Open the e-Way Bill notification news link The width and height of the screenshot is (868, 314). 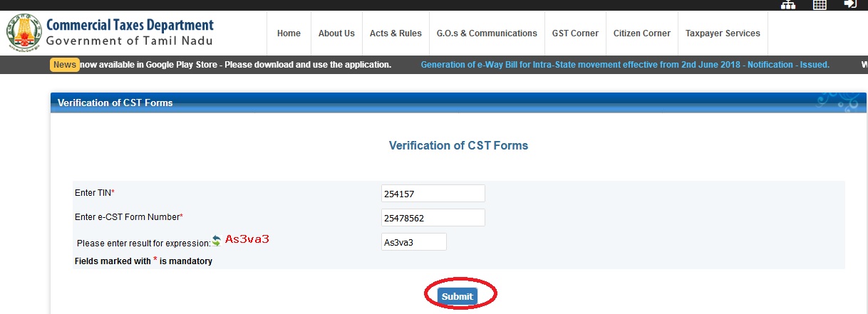click(625, 65)
